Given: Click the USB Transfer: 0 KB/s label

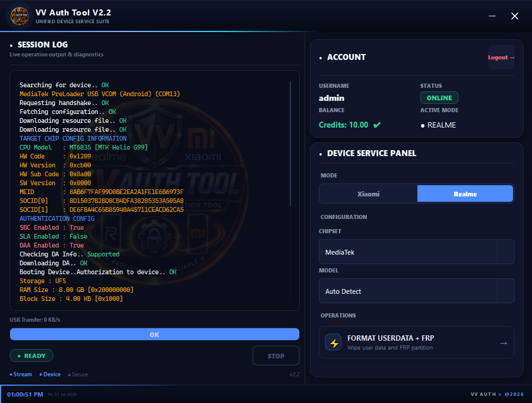Looking at the screenshot, I should click(34, 319).
